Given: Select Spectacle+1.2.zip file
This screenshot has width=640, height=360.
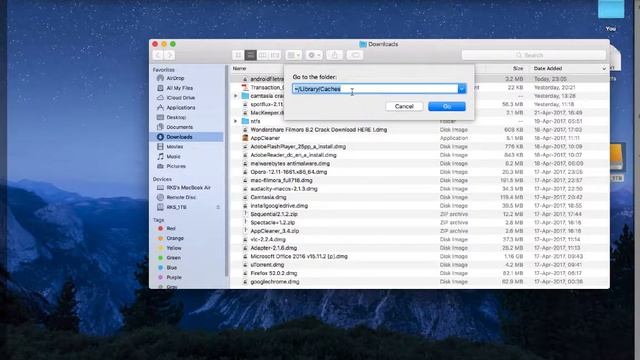Looking at the screenshot, I should [x=420, y=222].
